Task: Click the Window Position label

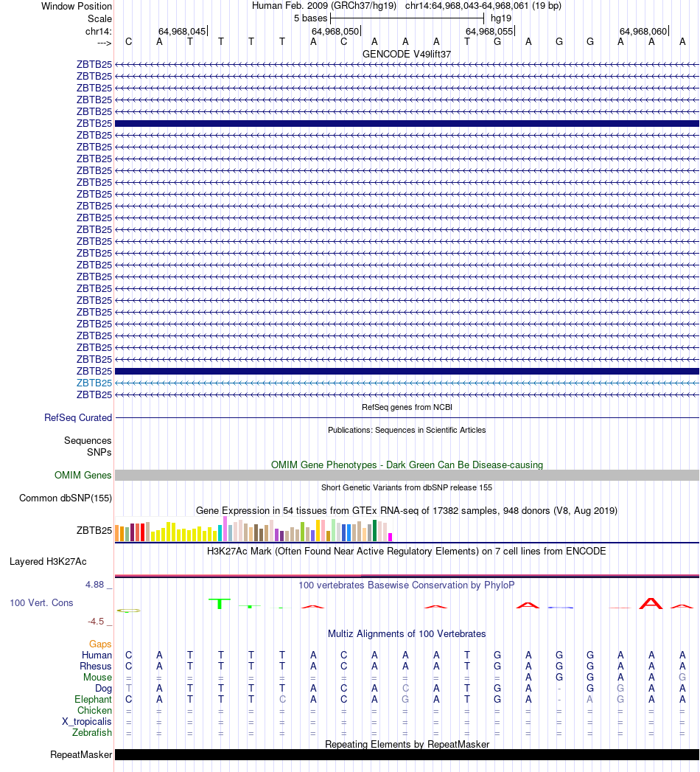Action: pos(76,7)
